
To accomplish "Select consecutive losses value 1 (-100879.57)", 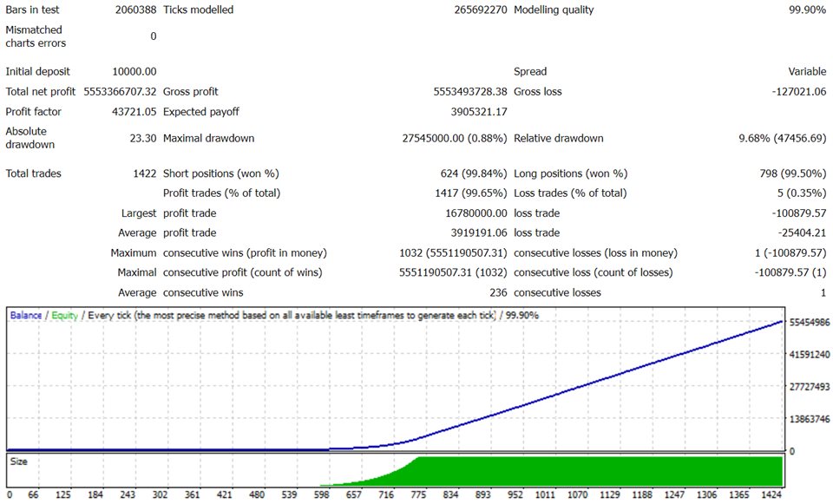I will point(790,252).
